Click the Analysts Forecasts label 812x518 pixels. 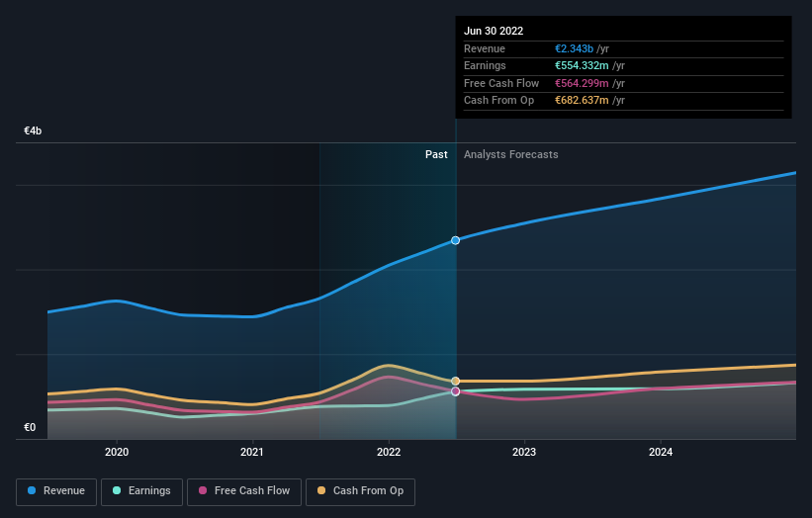(x=510, y=154)
